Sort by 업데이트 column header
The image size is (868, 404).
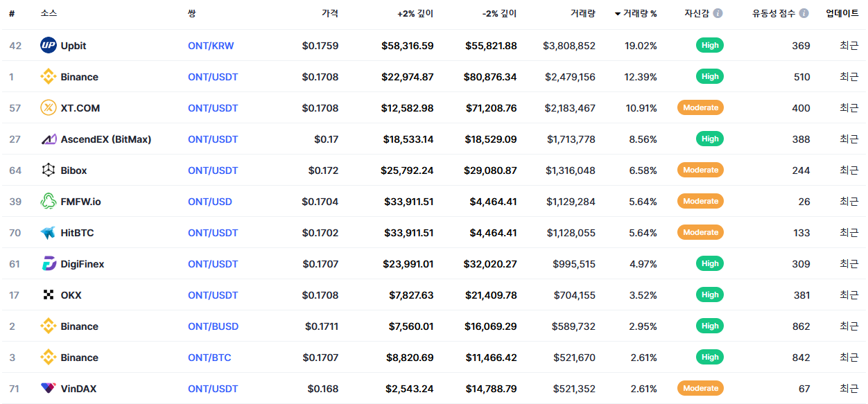842,13
